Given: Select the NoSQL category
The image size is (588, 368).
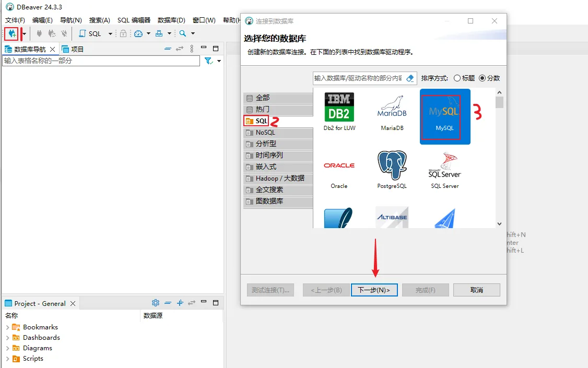Looking at the screenshot, I should 278,133.
